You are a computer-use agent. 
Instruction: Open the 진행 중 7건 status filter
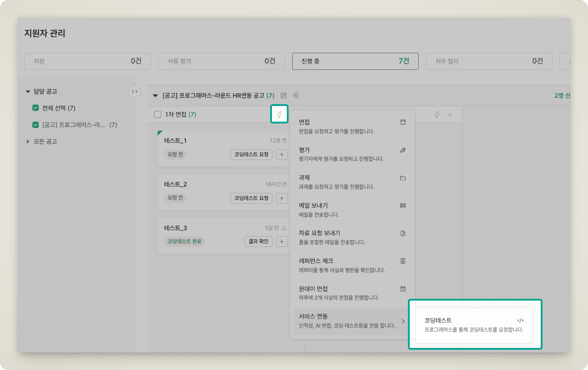355,61
